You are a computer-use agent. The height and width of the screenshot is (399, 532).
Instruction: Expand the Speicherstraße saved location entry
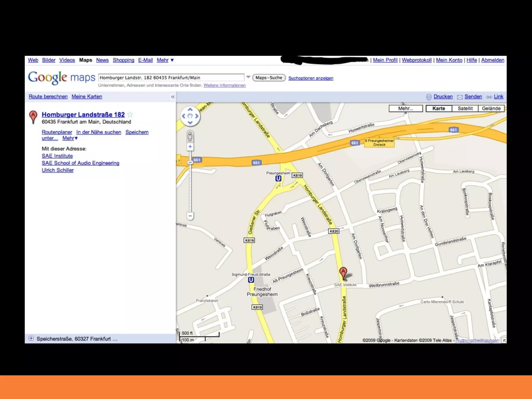point(31,338)
